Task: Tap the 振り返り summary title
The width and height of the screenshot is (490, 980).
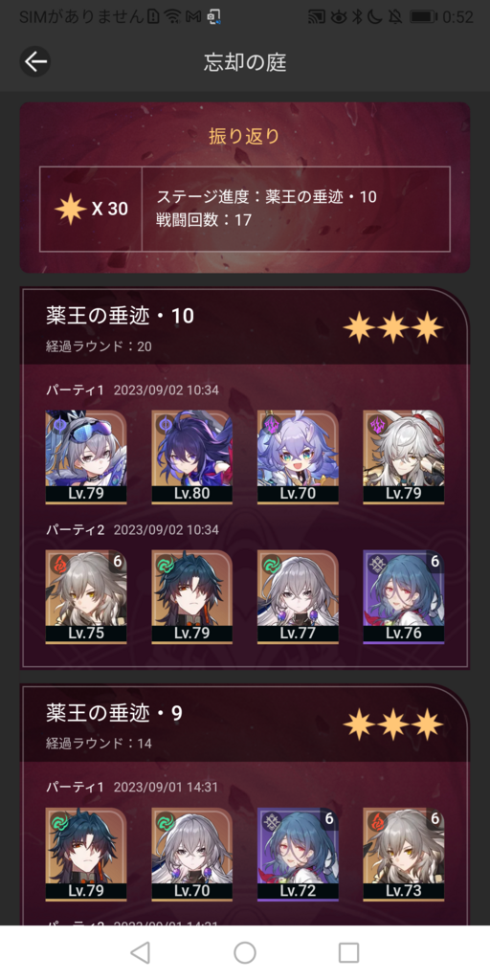Action: point(244,136)
